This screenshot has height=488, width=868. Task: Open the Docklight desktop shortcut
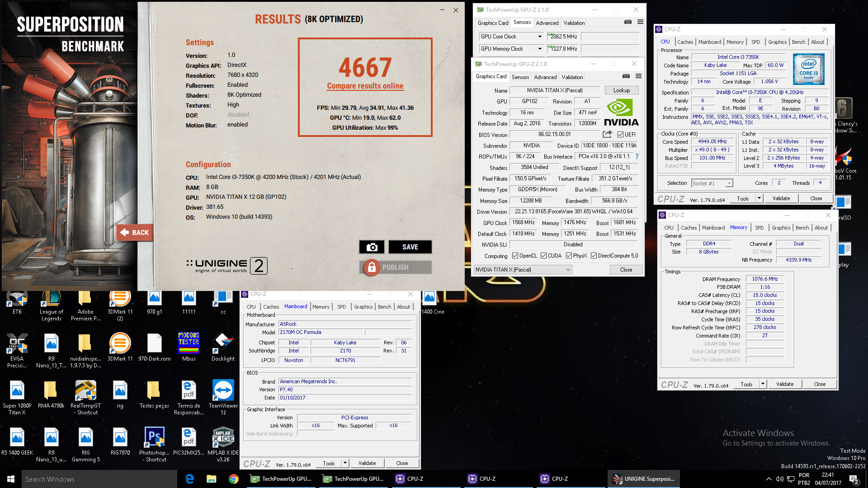223,347
